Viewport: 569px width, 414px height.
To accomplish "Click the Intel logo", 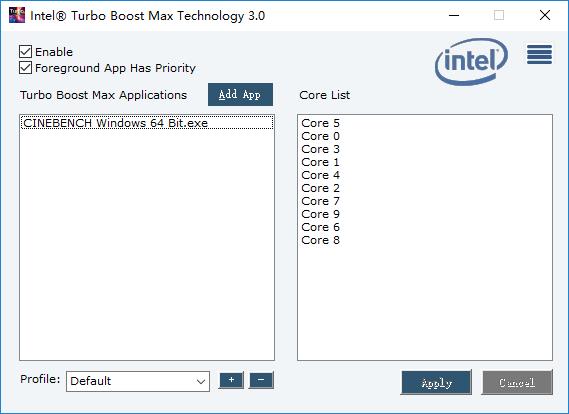I will 471,61.
